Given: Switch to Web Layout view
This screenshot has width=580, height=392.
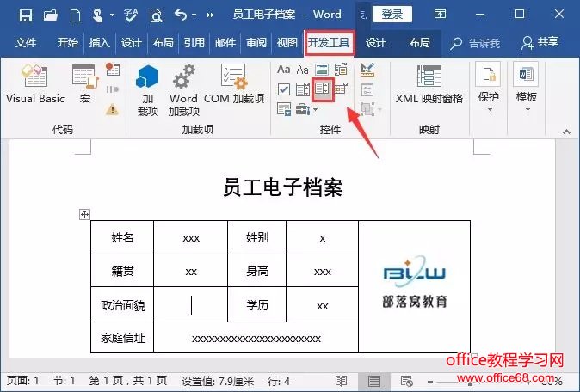Looking at the screenshot, I should [x=406, y=381].
